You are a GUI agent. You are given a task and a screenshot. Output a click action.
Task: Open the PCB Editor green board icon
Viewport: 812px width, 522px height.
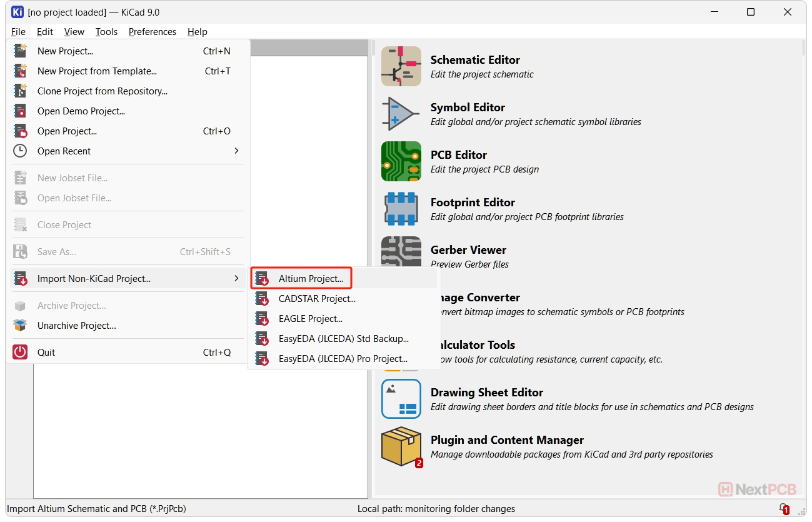coord(401,161)
